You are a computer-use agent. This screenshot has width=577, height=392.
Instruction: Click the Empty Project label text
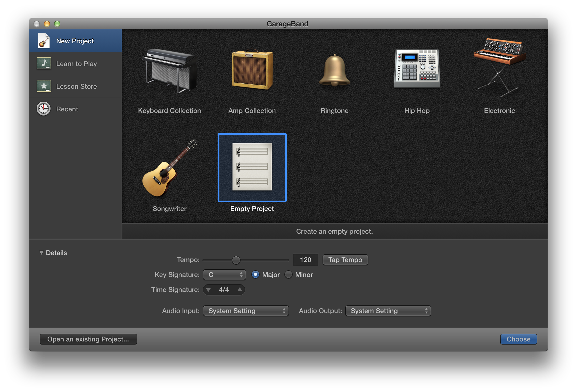[252, 209]
